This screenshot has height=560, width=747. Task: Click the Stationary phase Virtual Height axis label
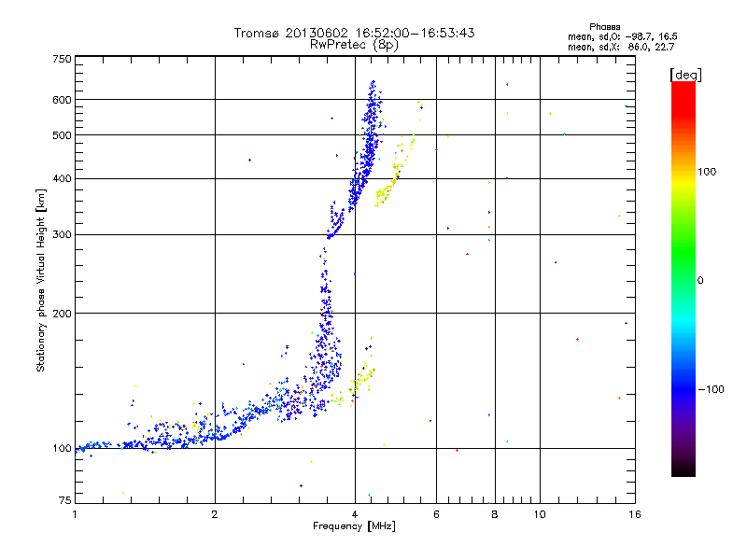point(41,280)
